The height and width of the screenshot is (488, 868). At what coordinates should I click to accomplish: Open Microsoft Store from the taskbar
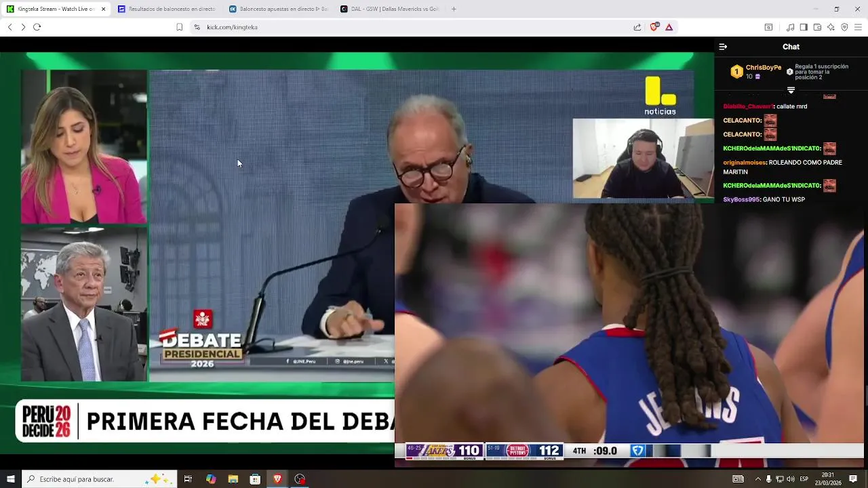pos(255,479)
